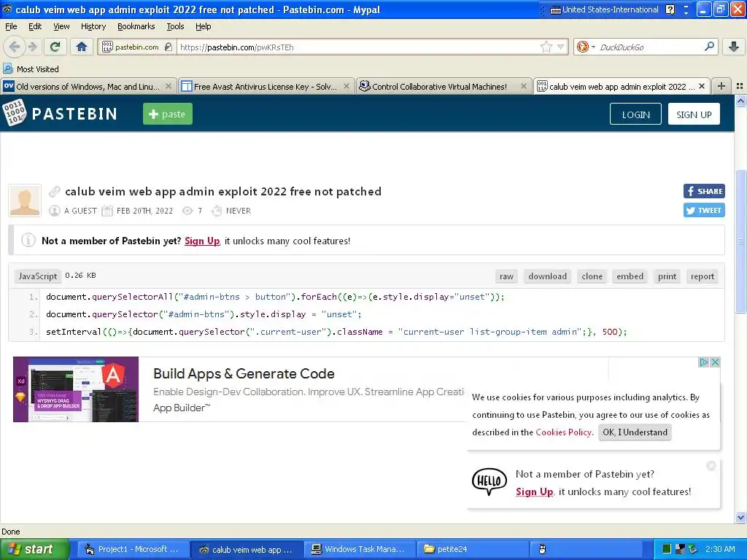Click the embed button
Screen dimensions: 747x560
coord(630,276)
